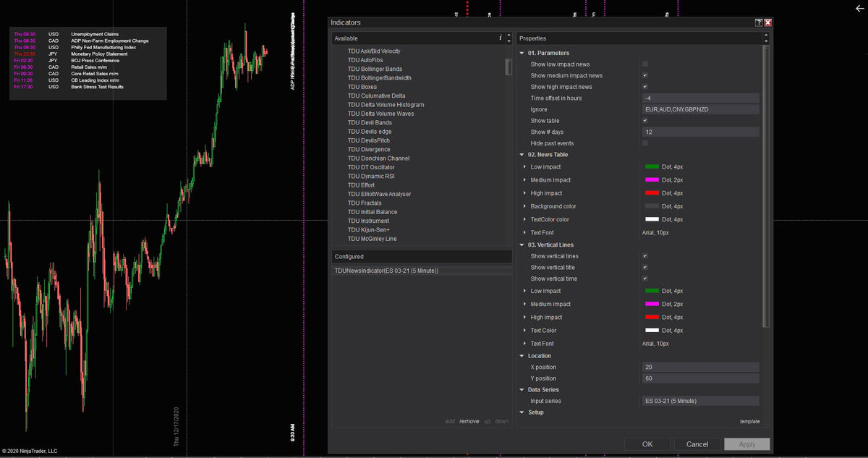Click the template link

coord(749,421)
